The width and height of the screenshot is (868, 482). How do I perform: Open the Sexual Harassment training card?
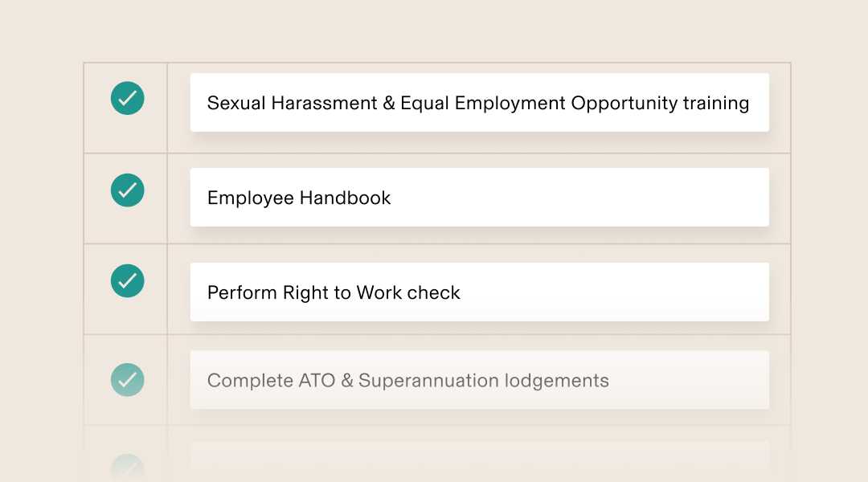click(479, 102)
